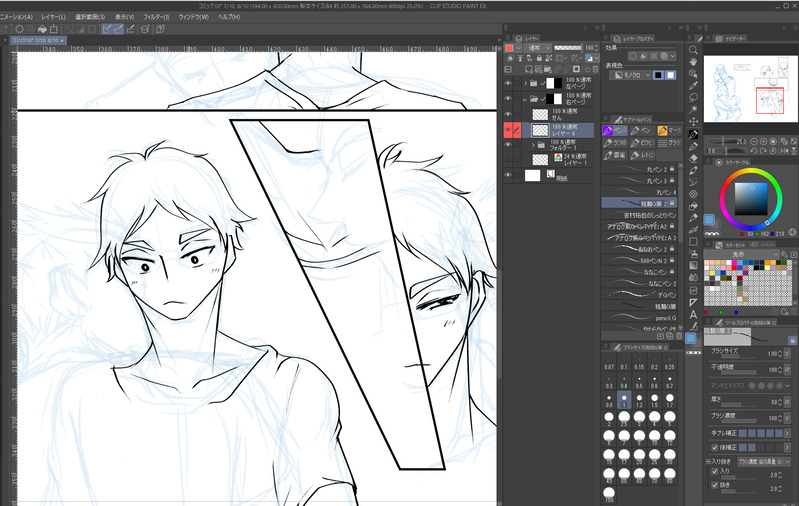
Task: Open the color set 兎赤 dropdown
Action: coord(741,254)
